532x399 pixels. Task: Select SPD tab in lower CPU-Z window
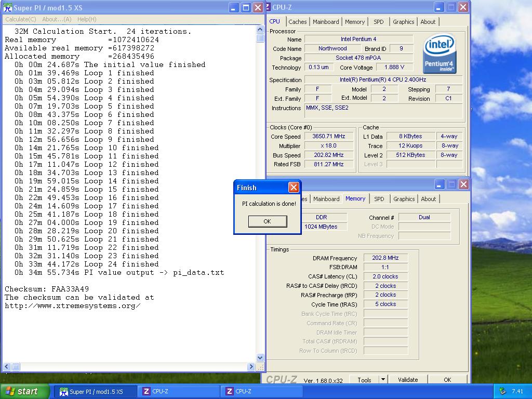(x=379, y=199)
